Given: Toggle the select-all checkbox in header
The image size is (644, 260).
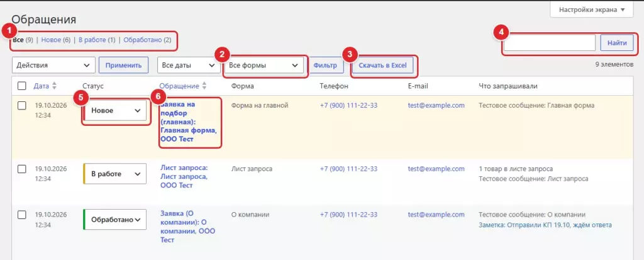Looking at the screenshot, I should click(x=22, y=86).
